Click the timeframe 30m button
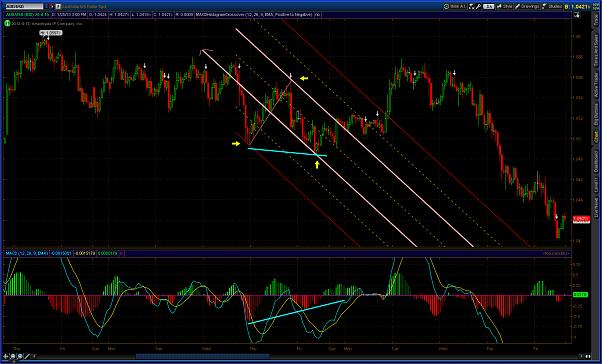This screenshot has height=364, width=602. [x=489, y=7]
